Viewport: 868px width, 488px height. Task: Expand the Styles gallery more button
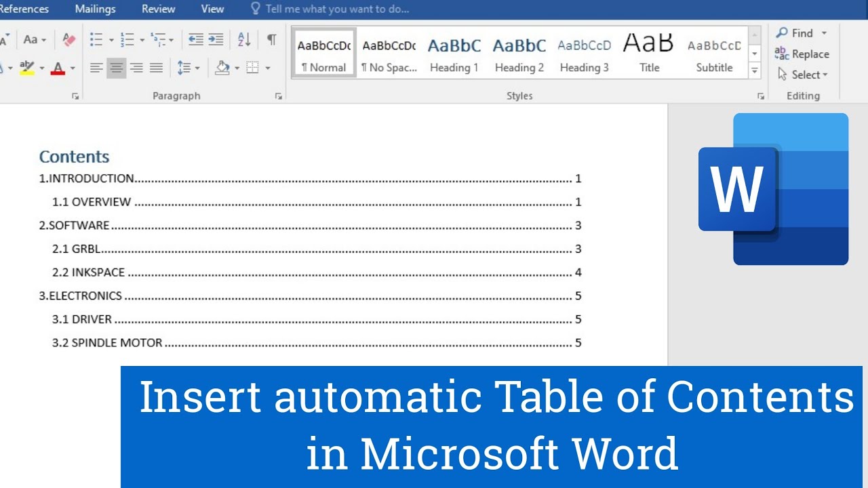pyautogui.click(x=755, y=70)
